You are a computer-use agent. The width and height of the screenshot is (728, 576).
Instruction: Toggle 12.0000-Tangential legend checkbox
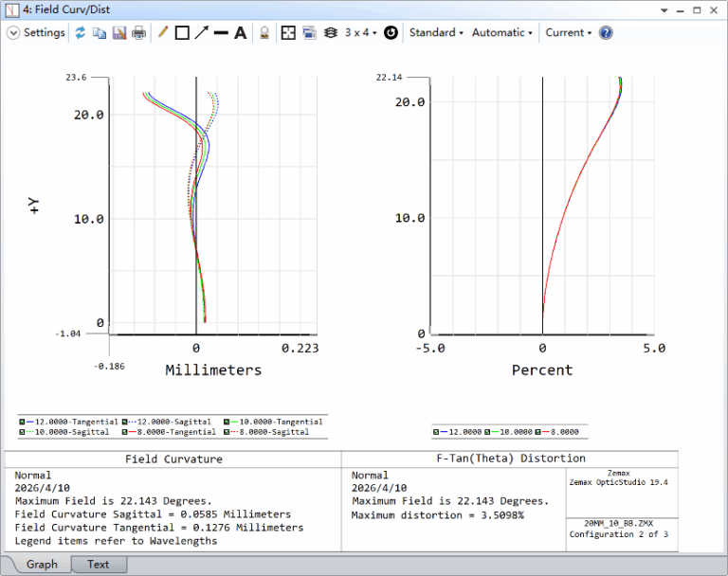(x=23, y=422)
